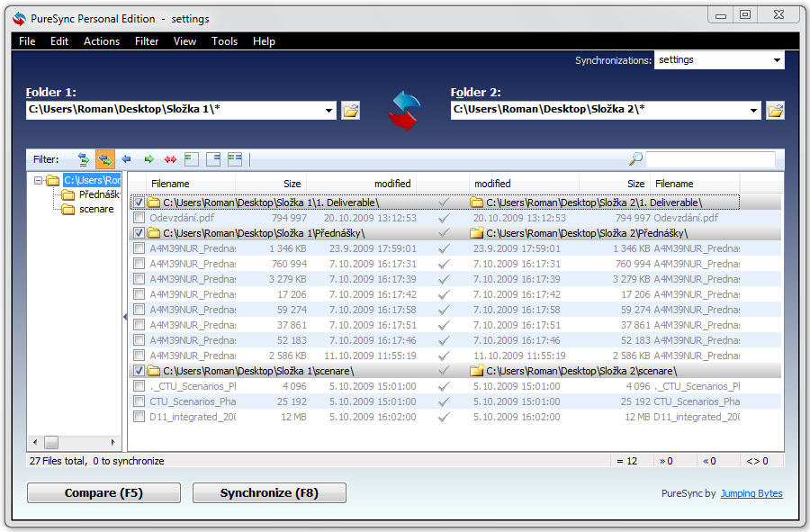
Task: Open the Filter menu
Action: pyautogui.click(x=147, y=41)
